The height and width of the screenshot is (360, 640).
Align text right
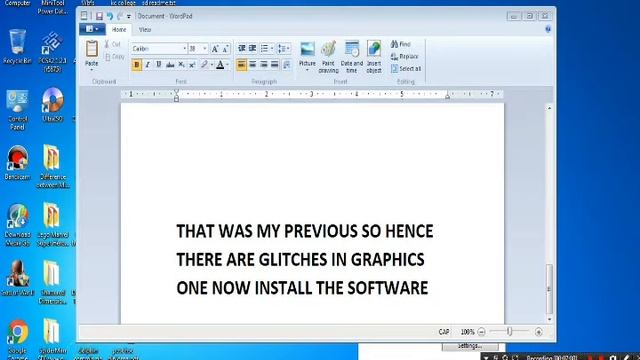(264, 65)
